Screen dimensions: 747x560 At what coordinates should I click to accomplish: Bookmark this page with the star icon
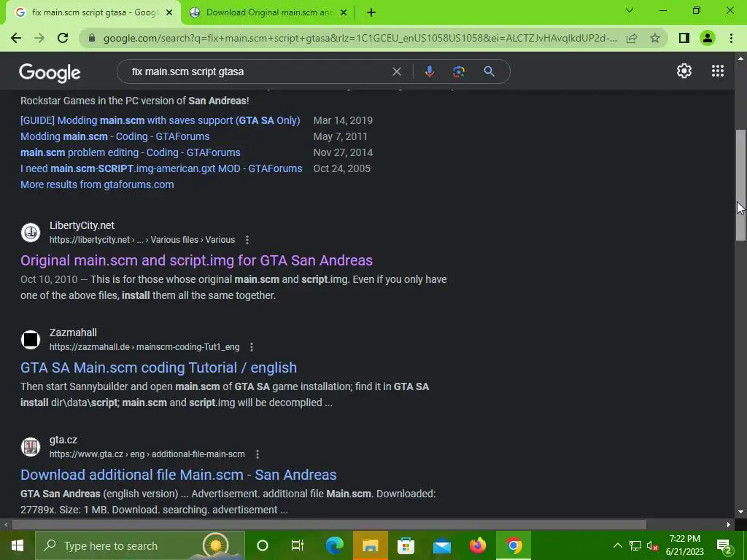pyautogui.click(x=655, y=38)
